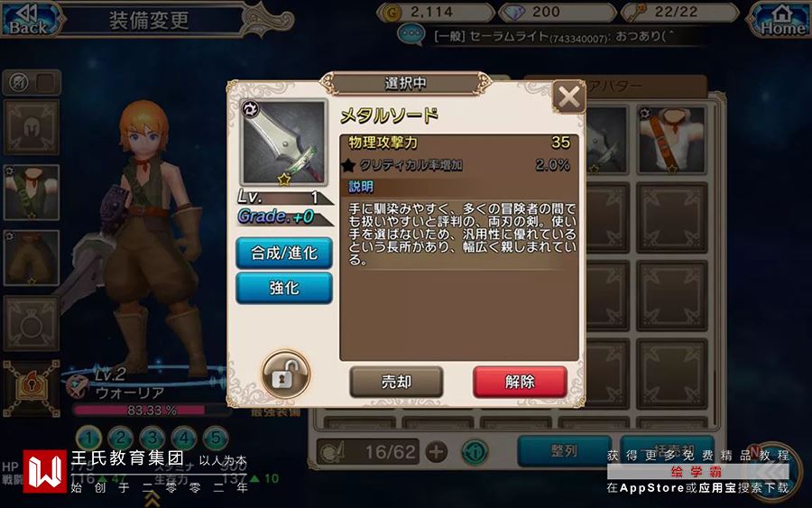
Task: Go to the Home screen icon
Action: (x=781, y=21)
